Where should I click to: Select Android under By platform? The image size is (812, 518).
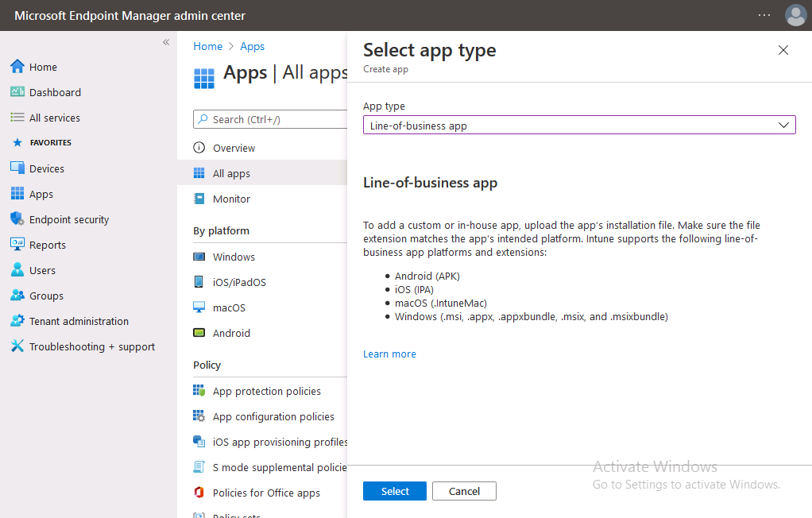click(231, 333)
